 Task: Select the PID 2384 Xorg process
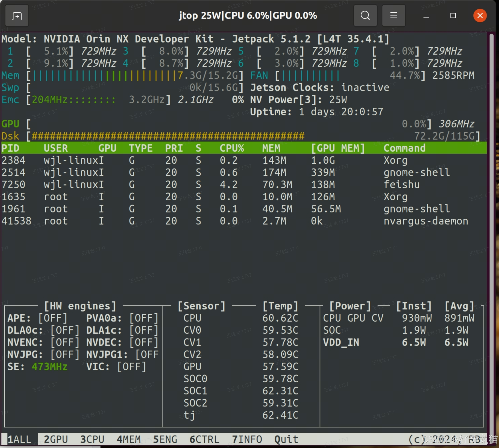point(244,160)
